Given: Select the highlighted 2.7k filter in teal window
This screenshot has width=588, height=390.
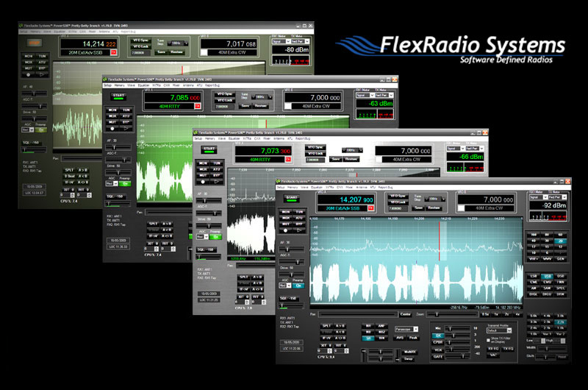Looking at the screenshot, I should 561,322.
